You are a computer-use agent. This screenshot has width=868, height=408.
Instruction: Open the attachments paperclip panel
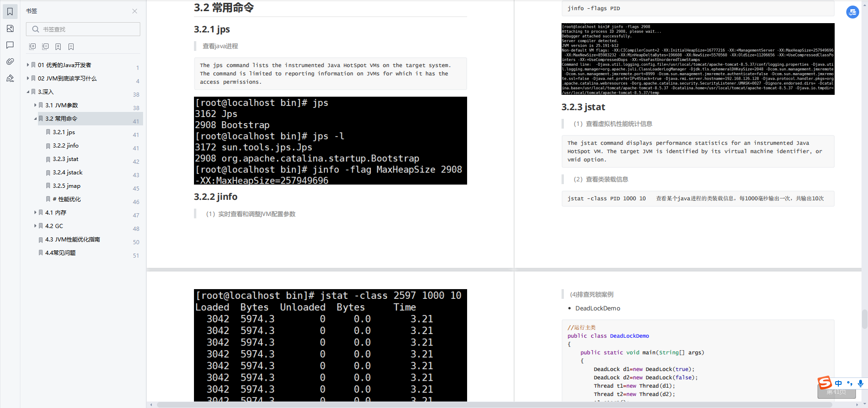coord(10,62)
